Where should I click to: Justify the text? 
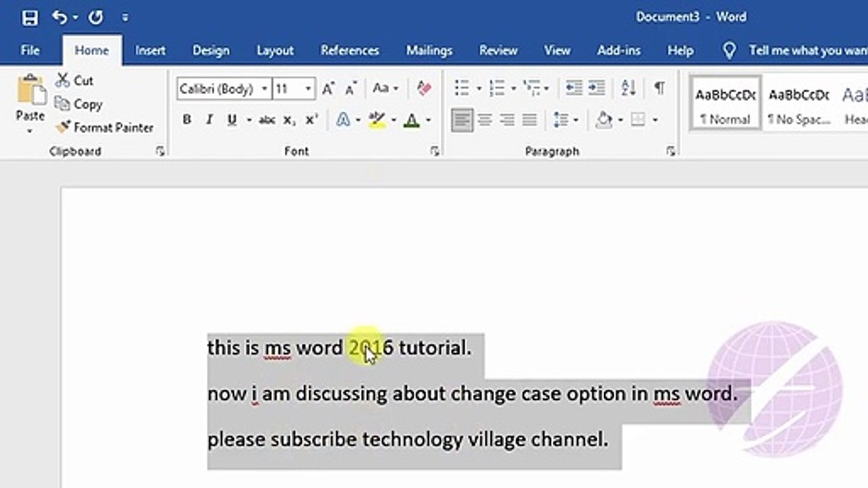pos(530,120)
